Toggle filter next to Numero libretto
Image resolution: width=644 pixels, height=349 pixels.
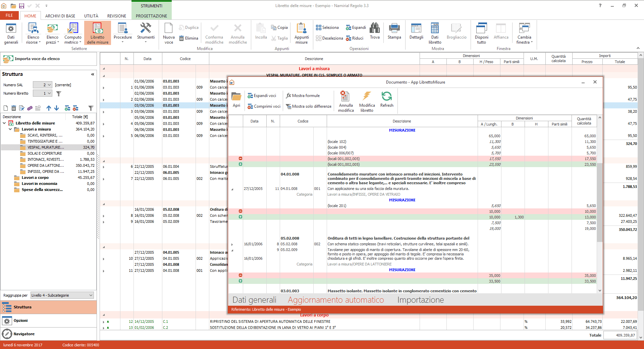[x=59, y=94]
